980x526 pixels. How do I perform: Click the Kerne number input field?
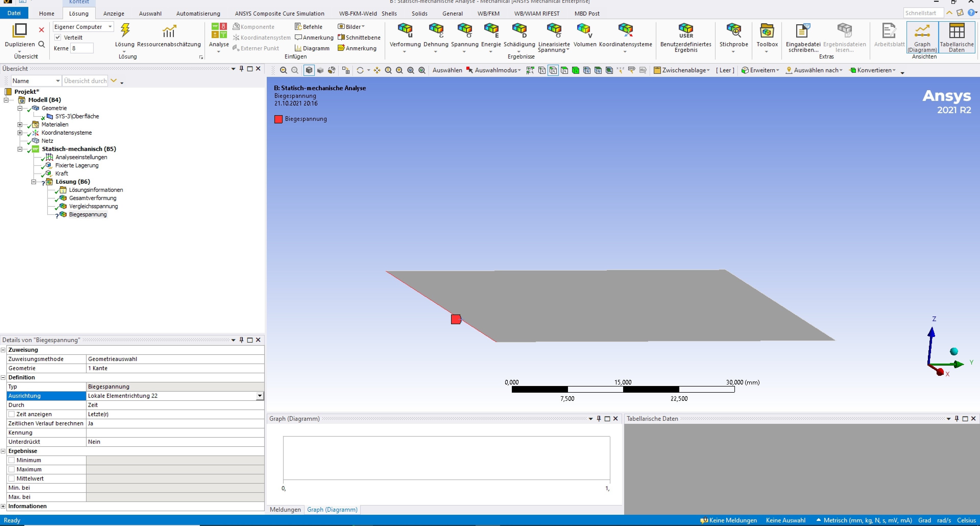click(x=82, y=48)
